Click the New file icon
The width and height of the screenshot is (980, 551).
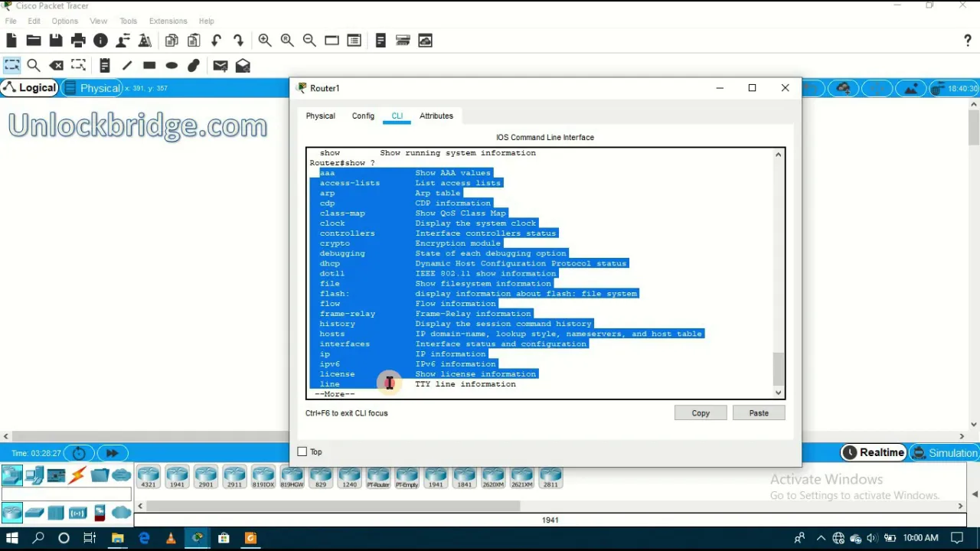coord(11,41)
